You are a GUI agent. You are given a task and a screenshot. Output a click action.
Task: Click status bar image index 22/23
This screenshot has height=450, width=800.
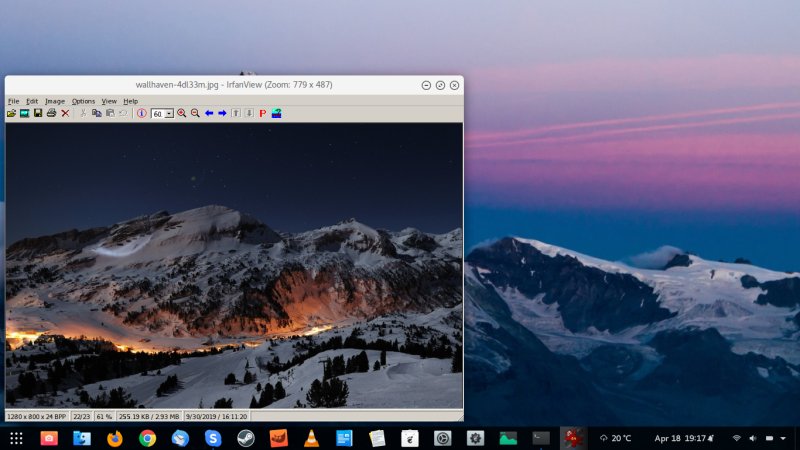[x=82, y=416]
